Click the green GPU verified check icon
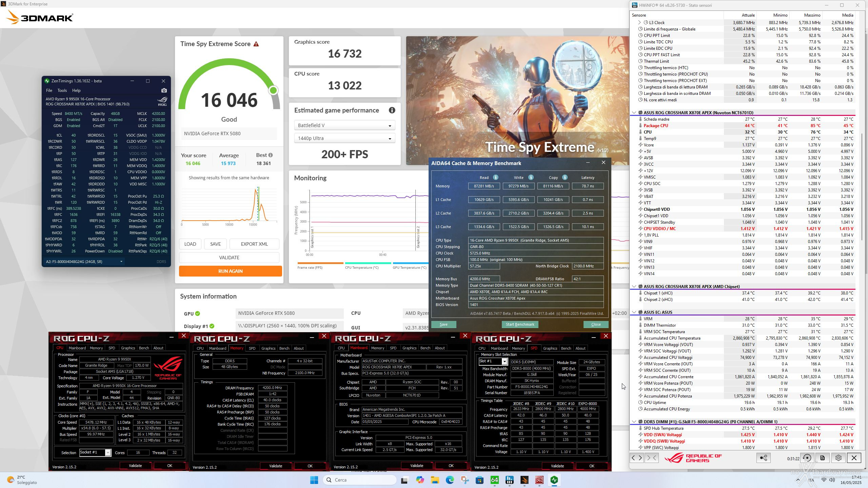The width and height of the screenshot is (868, 488). [x=198, y=313]
